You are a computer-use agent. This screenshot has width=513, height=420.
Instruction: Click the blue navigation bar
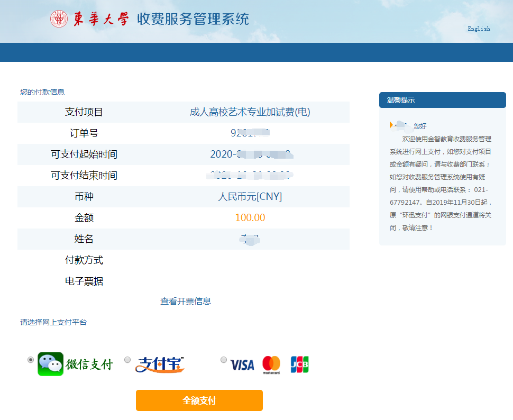[x=256, y=52]
